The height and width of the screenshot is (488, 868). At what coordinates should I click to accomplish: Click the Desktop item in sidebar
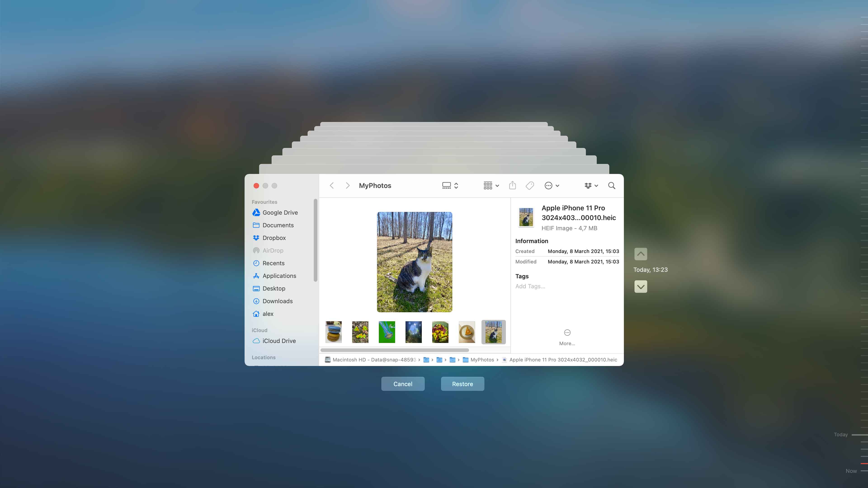[274, 288]
